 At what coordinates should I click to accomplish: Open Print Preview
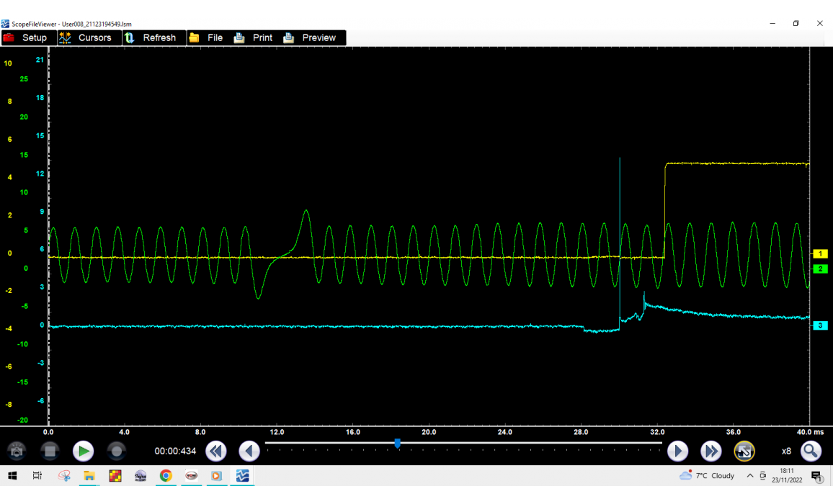pyautogui.click(x=310, y=37)
